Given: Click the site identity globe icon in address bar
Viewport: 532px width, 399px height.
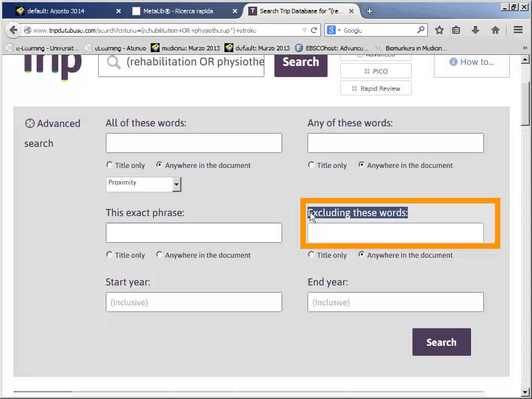Looking at the screenshot, I should coord(28,30).
